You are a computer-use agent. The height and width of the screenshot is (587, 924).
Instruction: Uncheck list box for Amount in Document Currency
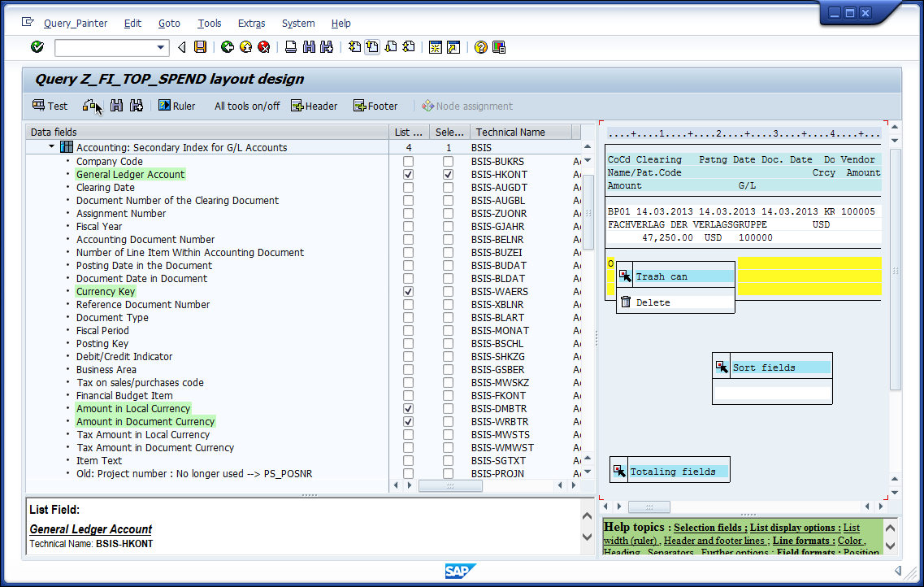click(x=408, y=421)
